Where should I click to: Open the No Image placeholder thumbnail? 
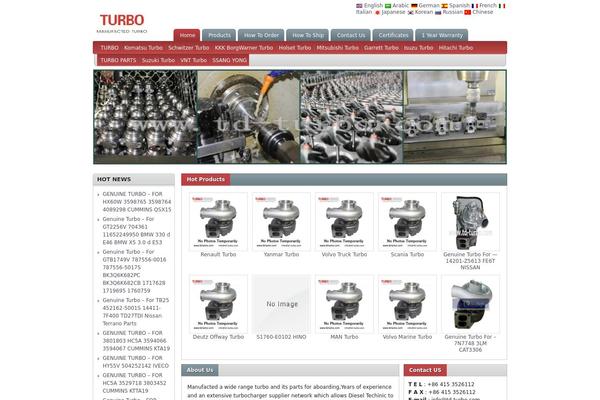(281, 304)
